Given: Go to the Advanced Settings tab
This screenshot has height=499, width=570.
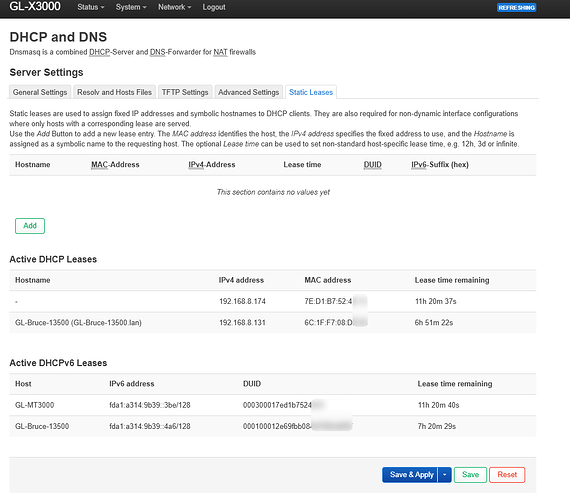Looking at the screenshot, I should pos(249,92).
